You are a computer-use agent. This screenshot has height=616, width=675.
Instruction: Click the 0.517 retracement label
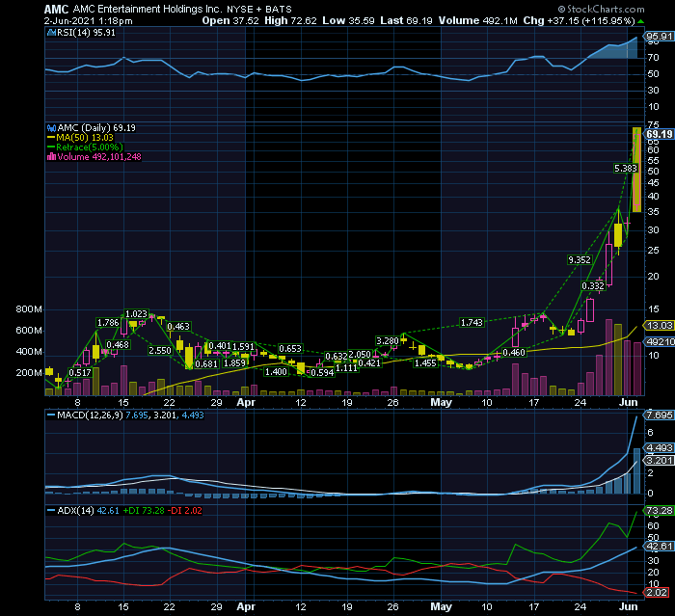pyautogui.click(x=80, y=373)
